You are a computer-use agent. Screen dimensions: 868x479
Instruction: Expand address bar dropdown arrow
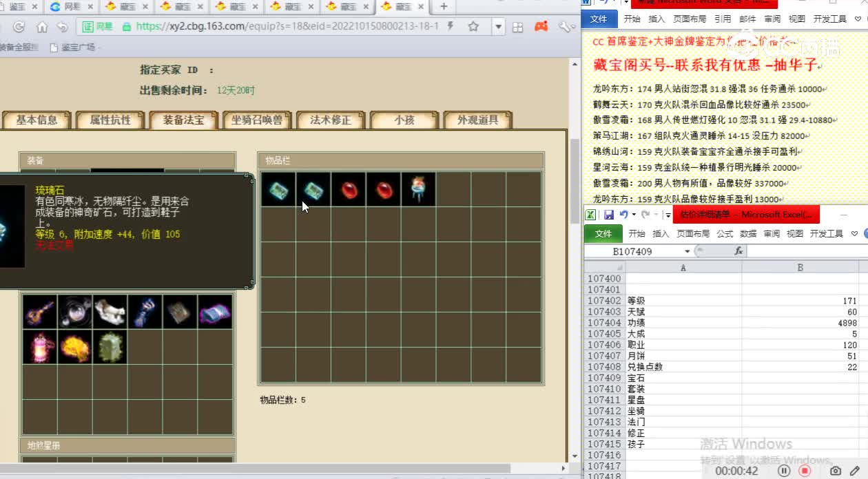pyautogui.click(x=499, y=27)
